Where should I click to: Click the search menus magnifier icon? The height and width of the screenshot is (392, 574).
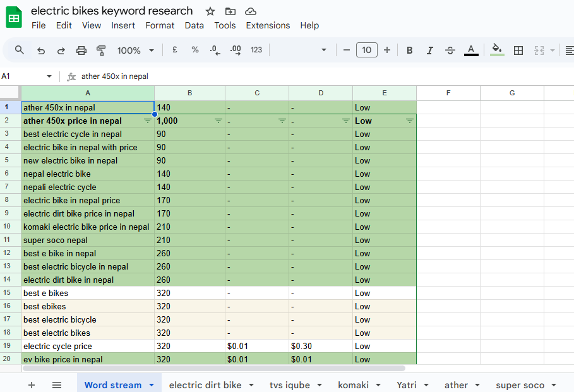pos(20,50)
